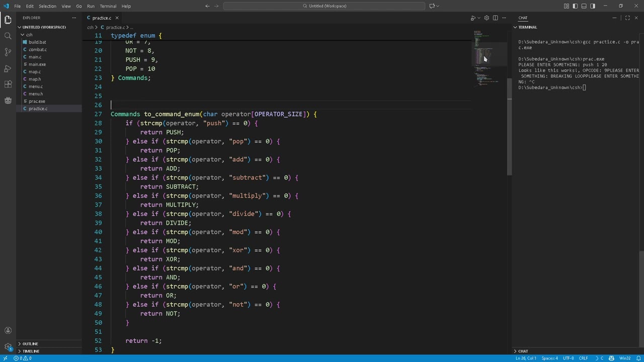The image size is (644, 362).
Task: Click the Copilot status icon in status bar
Action: (x=611, y=358)
